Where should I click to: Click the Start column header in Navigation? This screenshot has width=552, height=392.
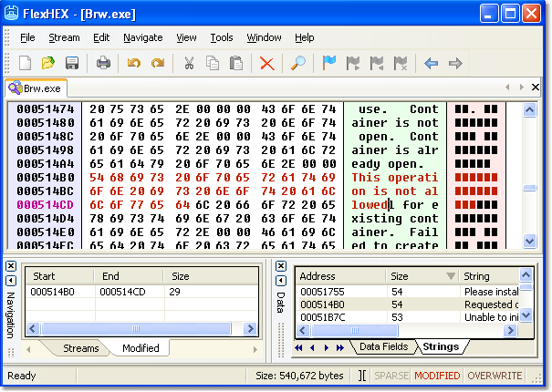(x=59, y=276)
